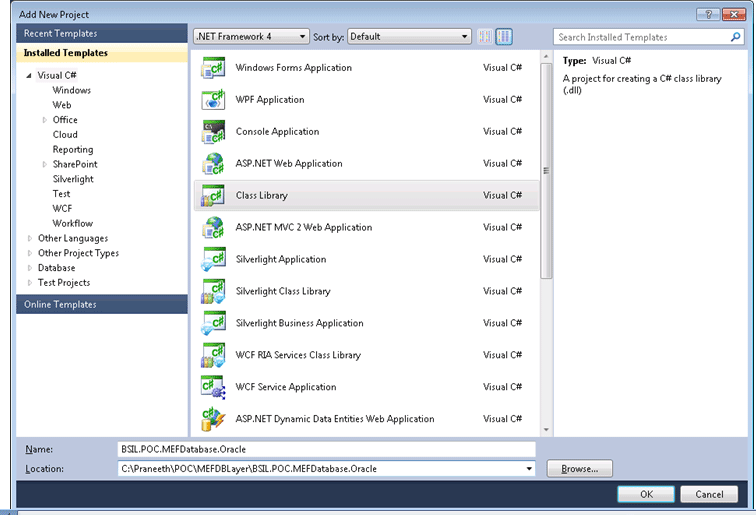Select the 'Silverlight Class Library' template name
The width and height of the screenshot is (756, 515).
click(283, 291)
